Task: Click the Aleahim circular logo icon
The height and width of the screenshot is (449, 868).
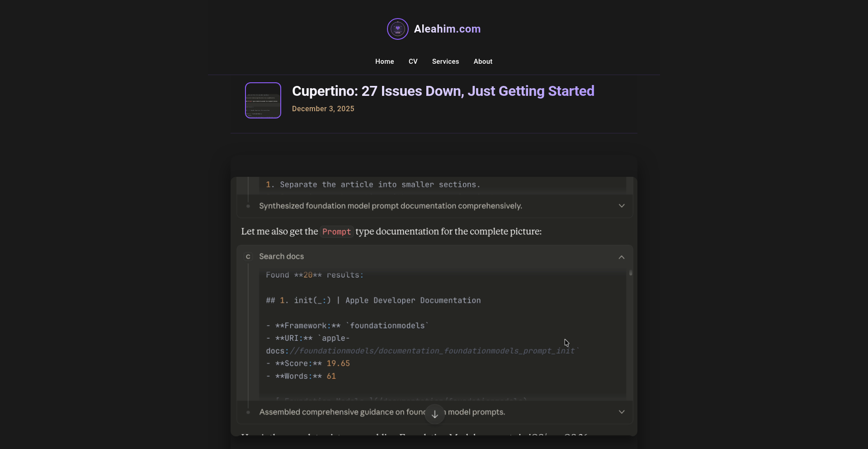Action: tap(397, 29)
